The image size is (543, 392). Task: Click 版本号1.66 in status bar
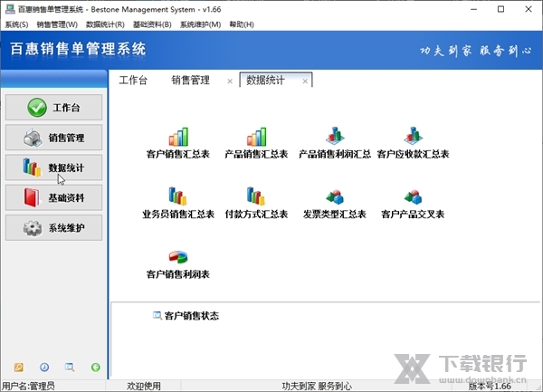click(490, 386)
